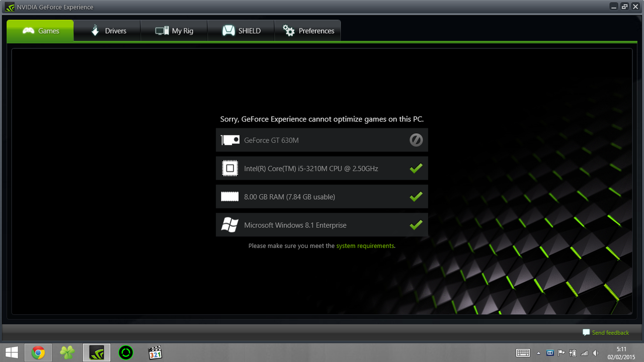Minimize the GeForce Experience window
Image resolution: width=644 pixels, height=362 pixels.
[614, 7]
